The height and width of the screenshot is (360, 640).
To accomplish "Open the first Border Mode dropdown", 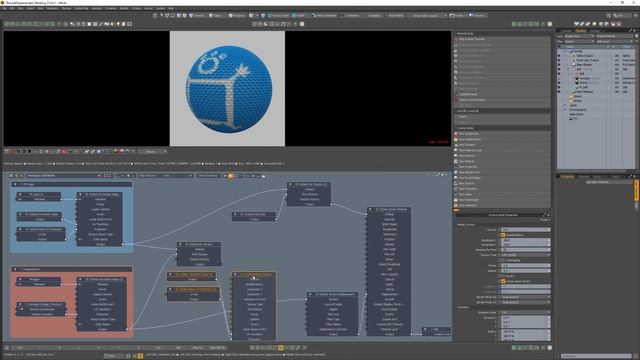I will click(x=525, y=297).
